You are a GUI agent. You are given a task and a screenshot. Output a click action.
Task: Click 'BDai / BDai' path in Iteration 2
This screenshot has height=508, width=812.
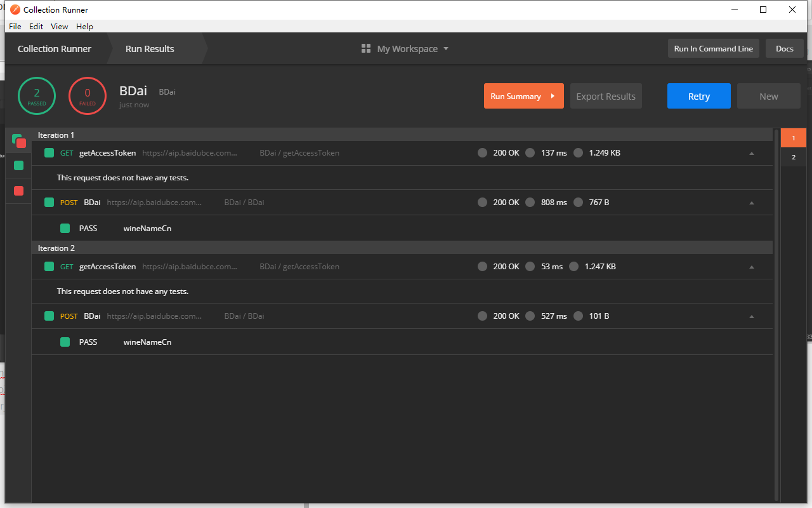(x=244, y=316)
